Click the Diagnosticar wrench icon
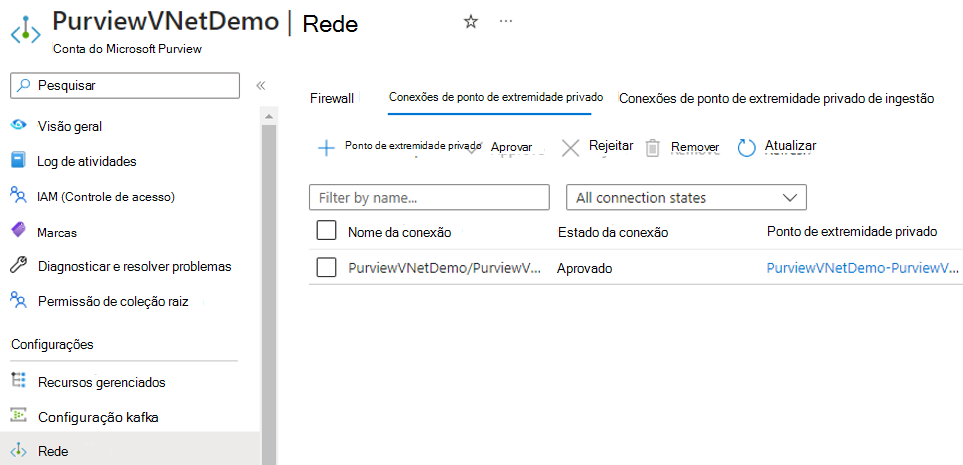963x465 pixels. tap(18, 266)
